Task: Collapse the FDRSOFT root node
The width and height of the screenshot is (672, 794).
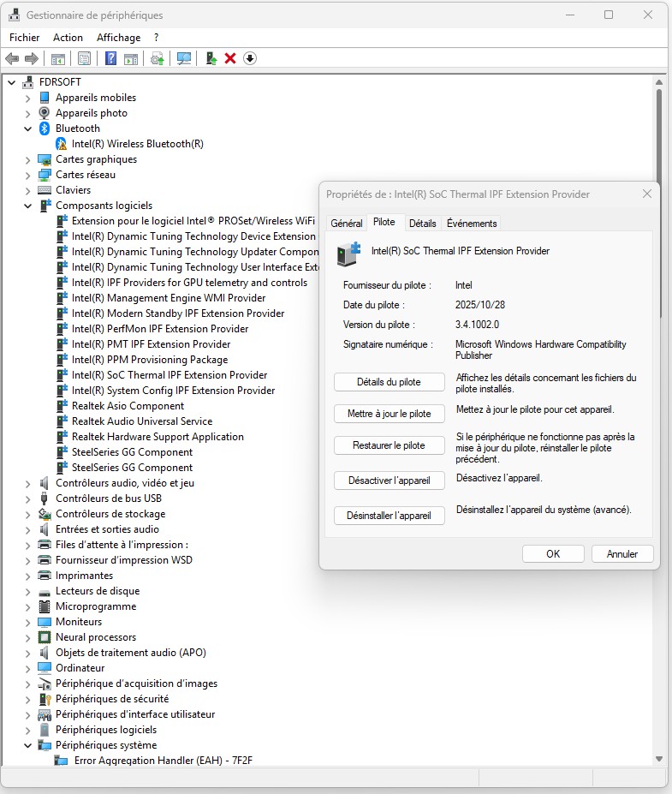Action: (11, 82)
